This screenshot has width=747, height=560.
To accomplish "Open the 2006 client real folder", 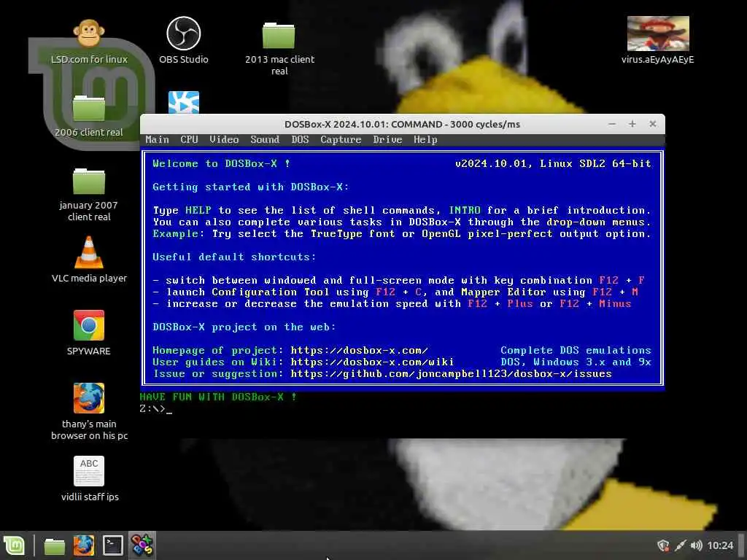I will coord(88,108).
